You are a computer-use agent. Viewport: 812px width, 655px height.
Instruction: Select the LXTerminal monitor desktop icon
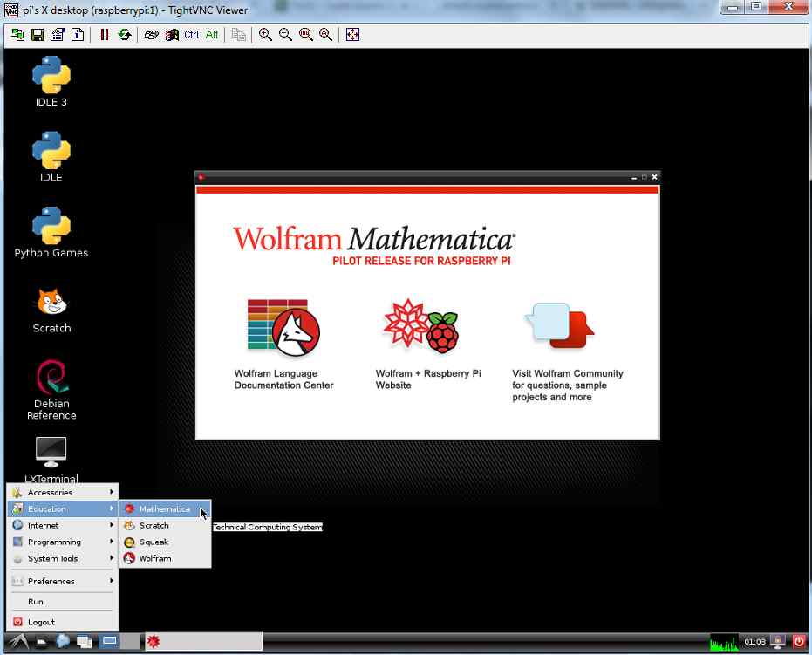[51, 460]
